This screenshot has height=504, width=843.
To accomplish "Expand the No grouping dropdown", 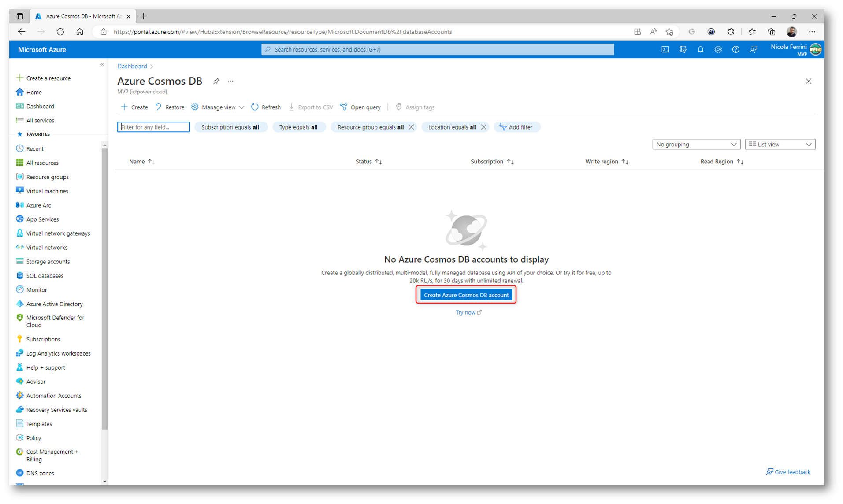I will [696, 144].
